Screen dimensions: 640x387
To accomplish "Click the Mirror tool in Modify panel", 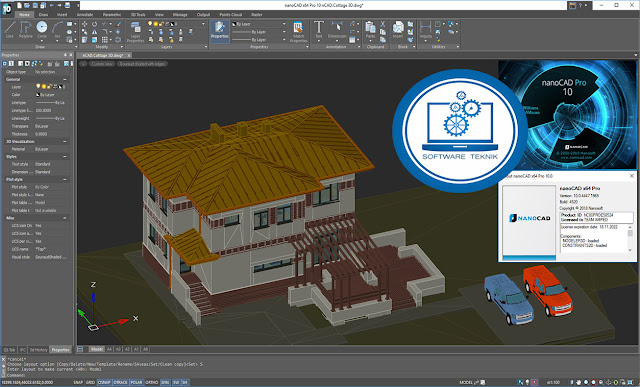I will pyautogui.click(x=94, y=32).
